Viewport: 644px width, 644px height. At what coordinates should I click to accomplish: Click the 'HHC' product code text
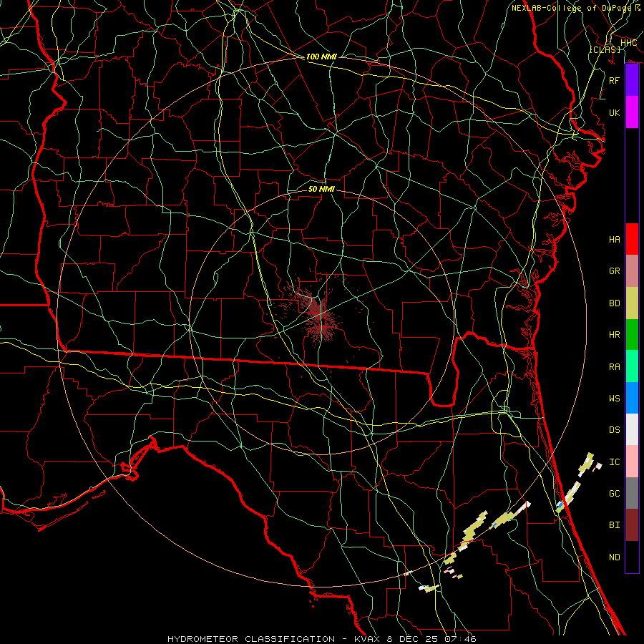point(628,43)
